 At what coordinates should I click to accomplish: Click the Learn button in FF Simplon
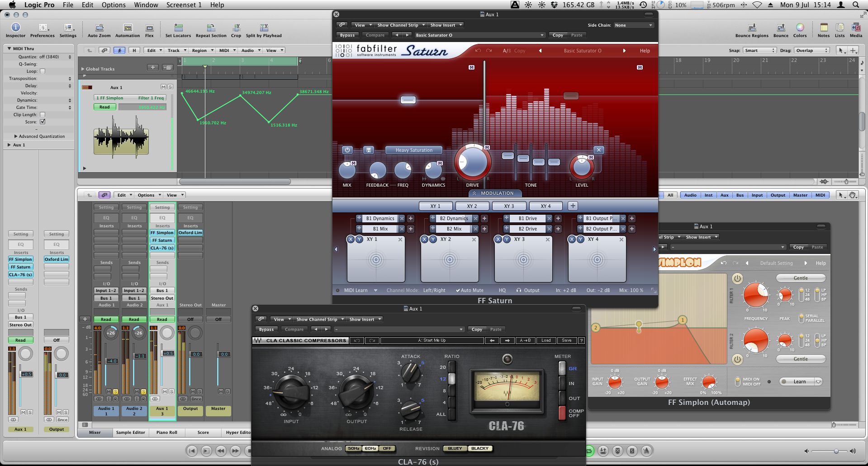click(799, 381)
